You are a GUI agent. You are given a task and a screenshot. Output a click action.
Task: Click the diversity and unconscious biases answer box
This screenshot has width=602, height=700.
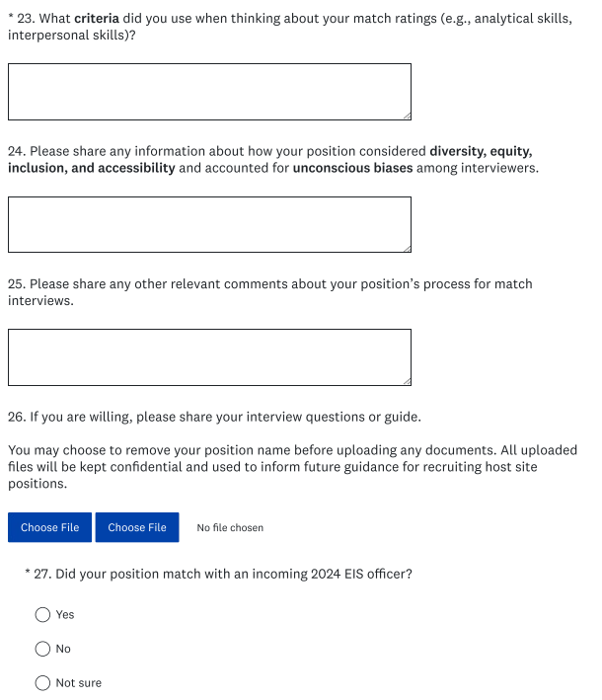tap(209, 224)
